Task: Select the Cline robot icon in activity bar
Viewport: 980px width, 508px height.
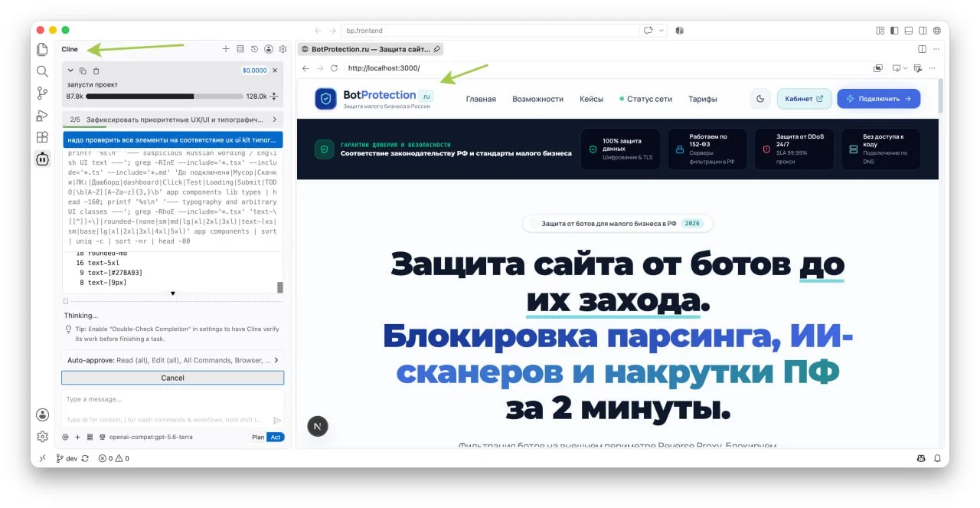Action: [42, 159]
